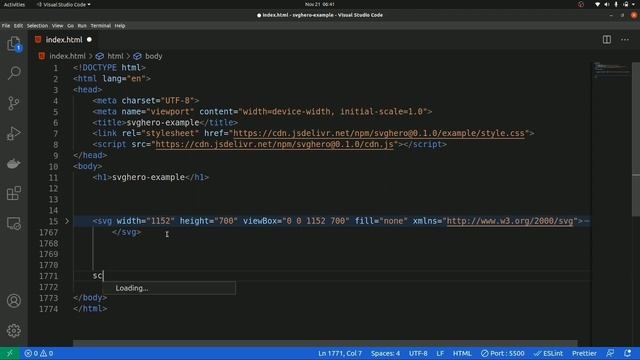Open the editor More Actions ellipsis
The image size is (640, 360).
pyautogui.click(x=625, y=40)
